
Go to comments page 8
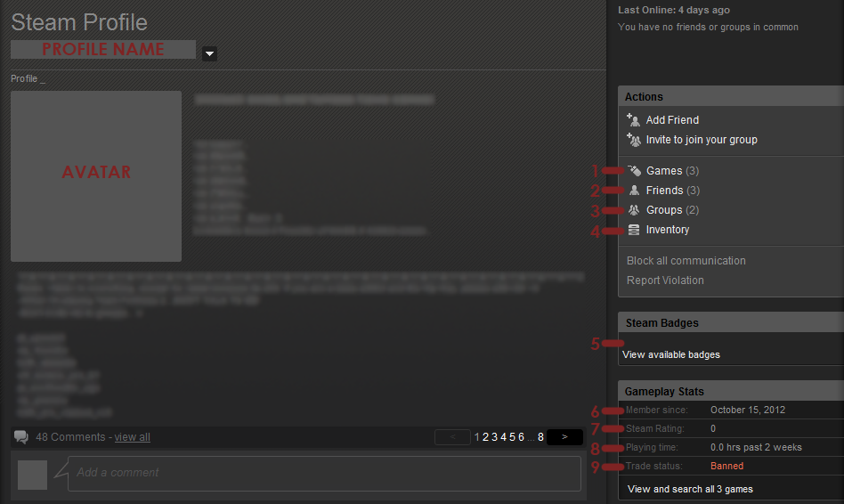(540, 437)
